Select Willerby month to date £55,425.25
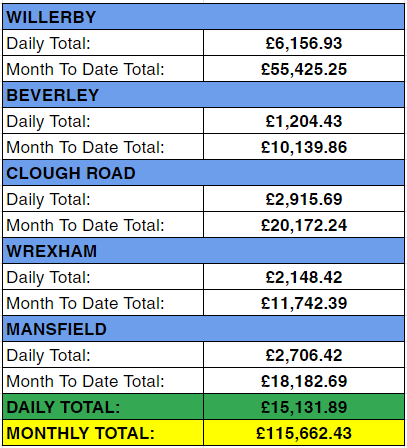 (x=304, y=69)
